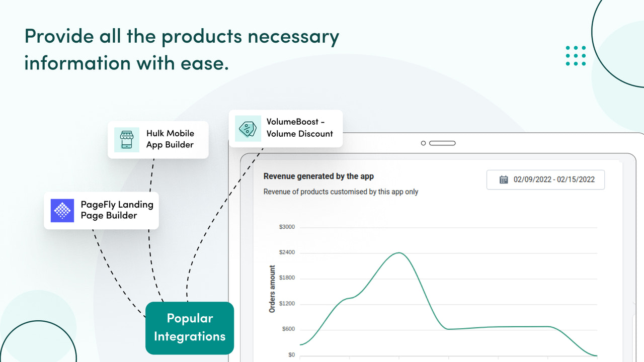Click the Hulk Mobile App Builder storefront icon
The height and width of the screenshot is (362, 644).
tap(127, 140)
